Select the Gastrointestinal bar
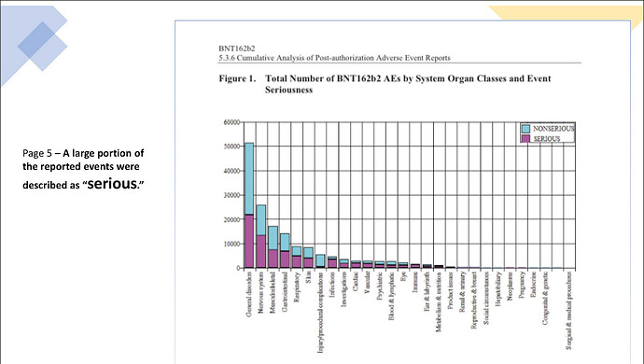The height and width of the screenshot is (364, 644). pyautogui.click(x=285, y=251)
